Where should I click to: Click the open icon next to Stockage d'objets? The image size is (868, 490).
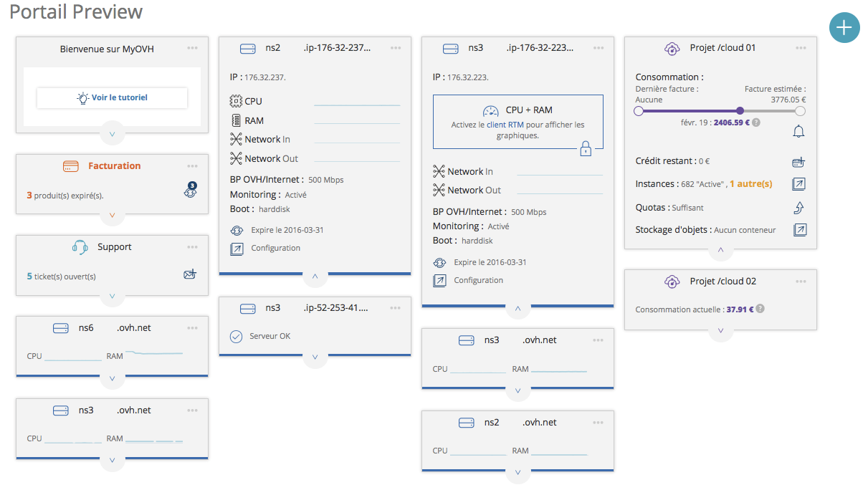(x=798, y=230)
